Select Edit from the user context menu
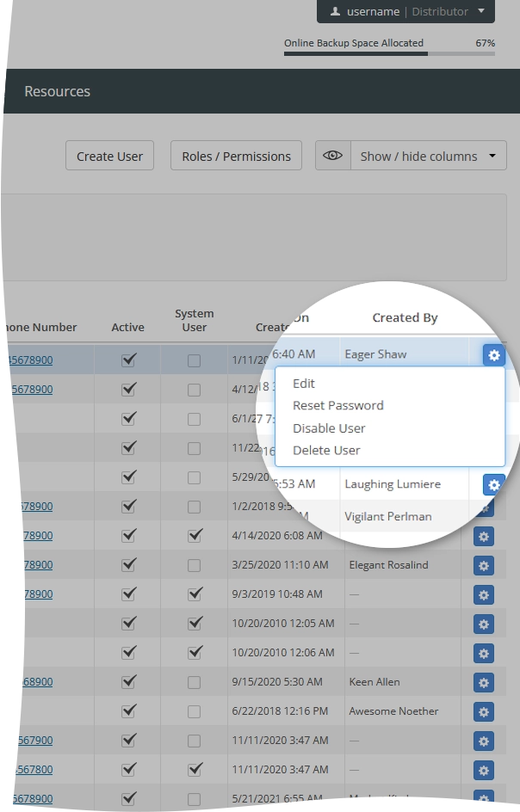This screenshot has width=520, height=812. click(x=304, y=384)
